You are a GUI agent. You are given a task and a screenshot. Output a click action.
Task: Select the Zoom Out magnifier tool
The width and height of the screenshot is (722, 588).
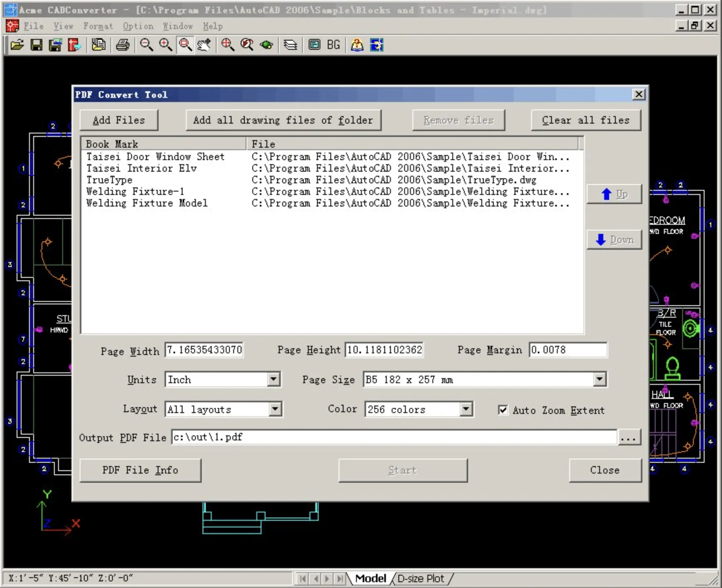tap(146, 45)
